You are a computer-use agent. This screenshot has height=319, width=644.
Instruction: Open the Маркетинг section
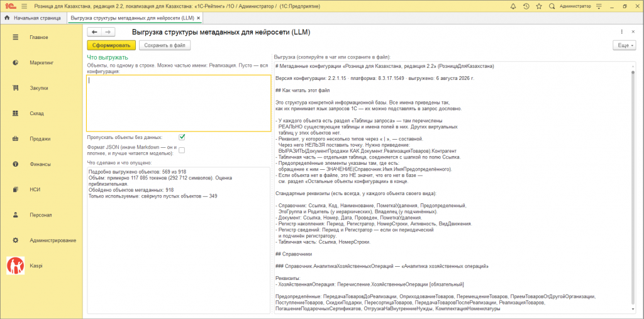42,63
